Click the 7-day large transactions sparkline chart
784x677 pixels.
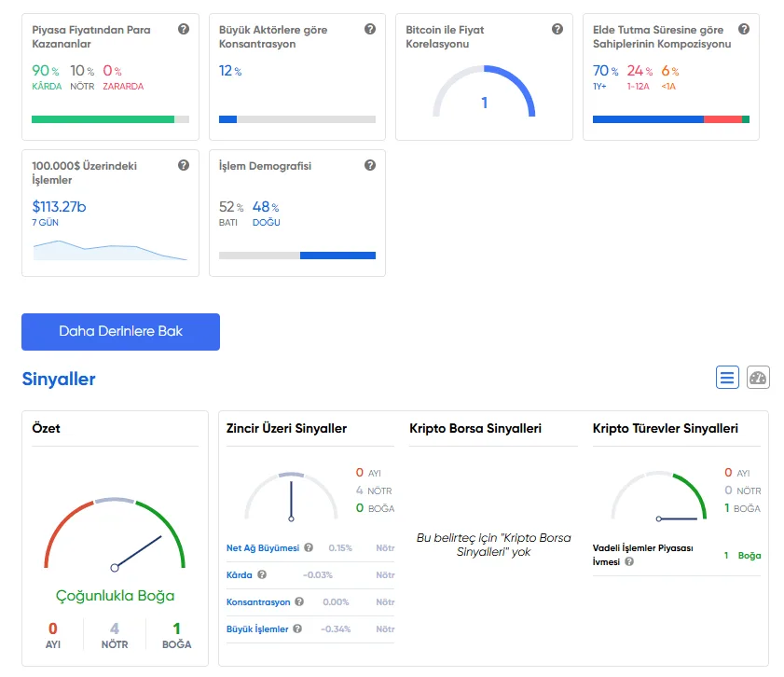pos(110,250)
